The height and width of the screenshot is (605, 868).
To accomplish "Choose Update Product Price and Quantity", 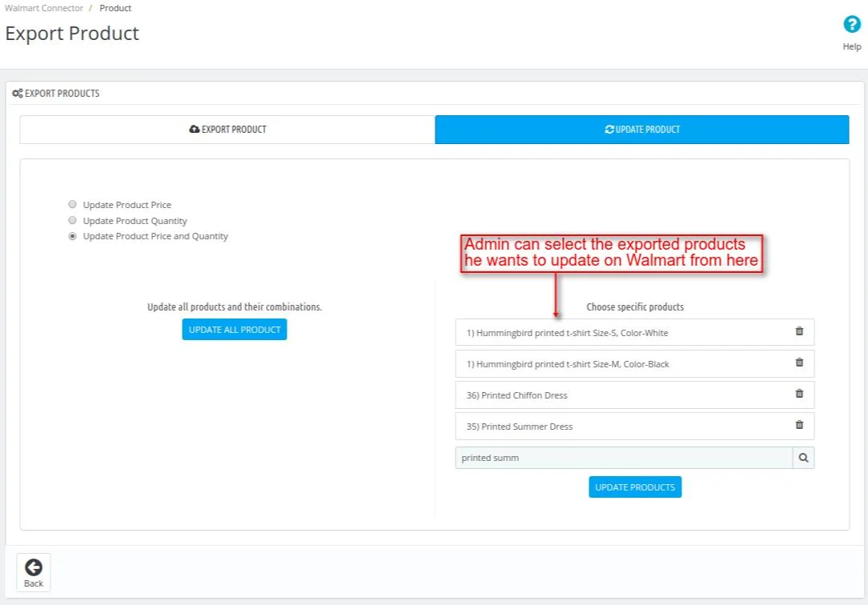I will 73,236.
